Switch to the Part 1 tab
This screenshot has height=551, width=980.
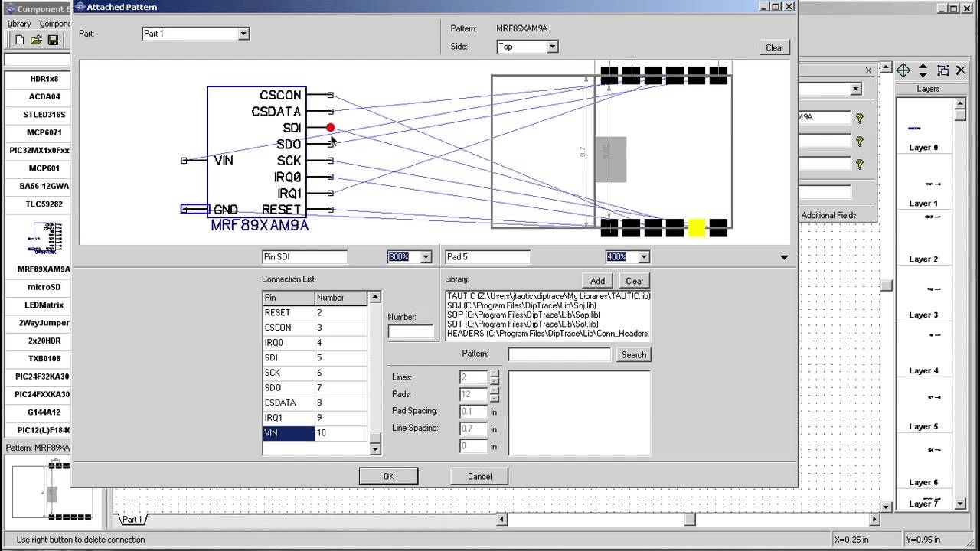pyautogui.click(x=132, y=520)
